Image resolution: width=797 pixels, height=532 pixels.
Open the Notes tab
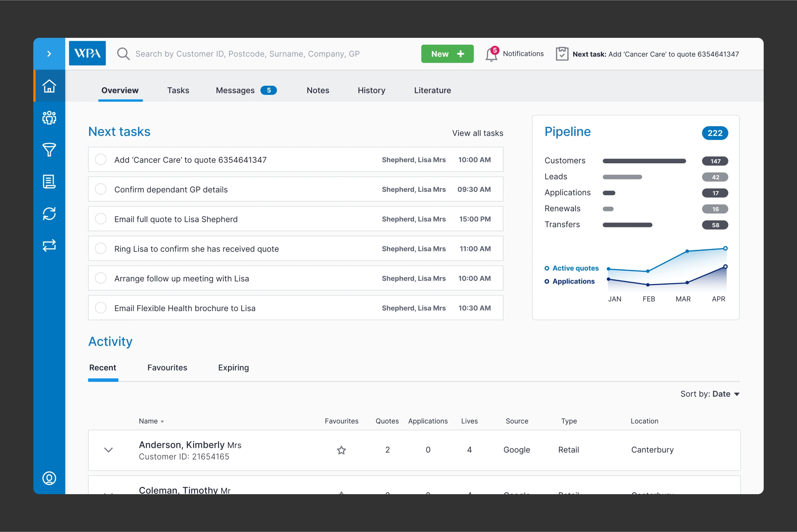318,90
